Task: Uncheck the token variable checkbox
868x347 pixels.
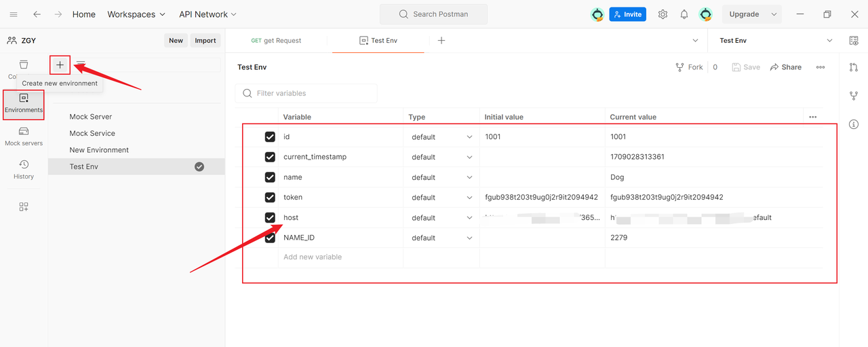Action: pos(270,198)
